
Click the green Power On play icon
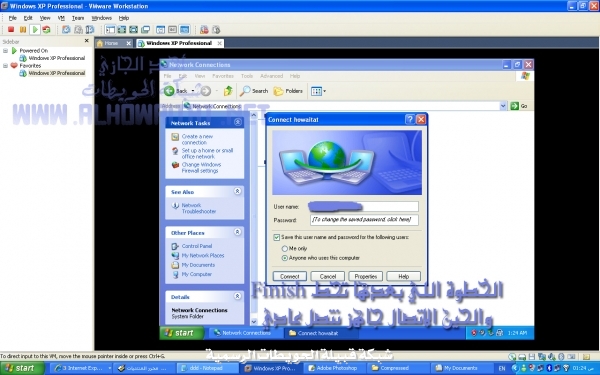coord(35,29)
